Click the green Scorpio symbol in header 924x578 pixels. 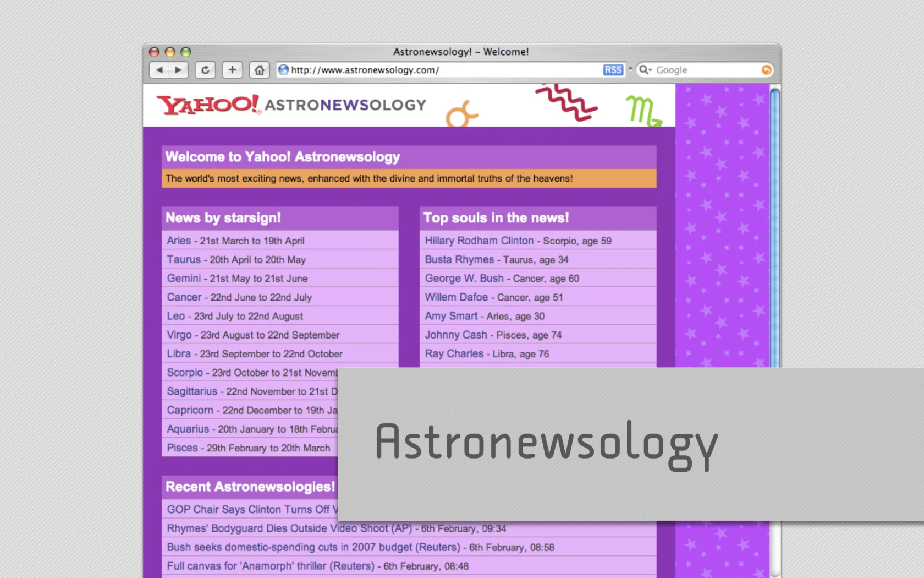644,111
